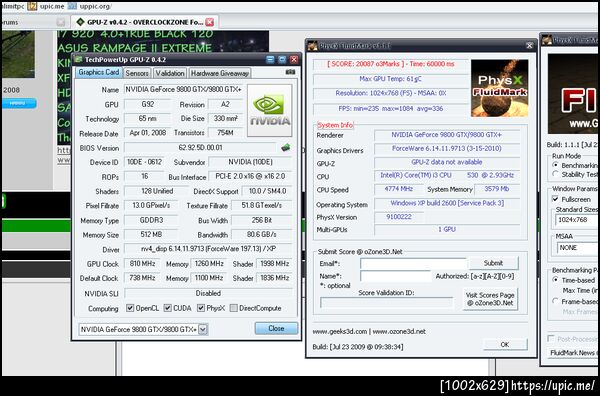Click the Graphics Drivers ForceWare 6.14.11.9713 value
600x396 pixels.
coord(447,148)
